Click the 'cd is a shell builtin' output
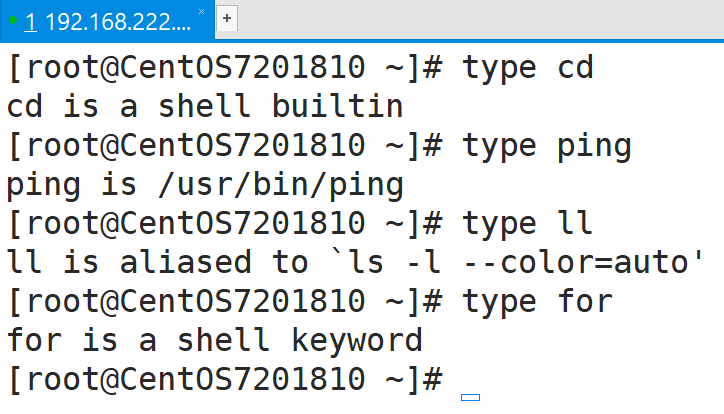Image resolution: width=724 pixels, height=414 pixels. (x=205, y=106)
